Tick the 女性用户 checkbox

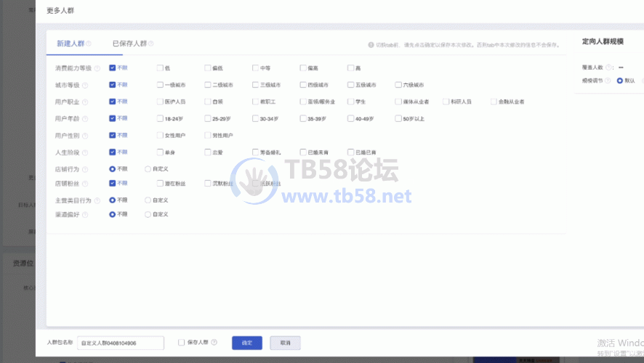tap(160, 135)
